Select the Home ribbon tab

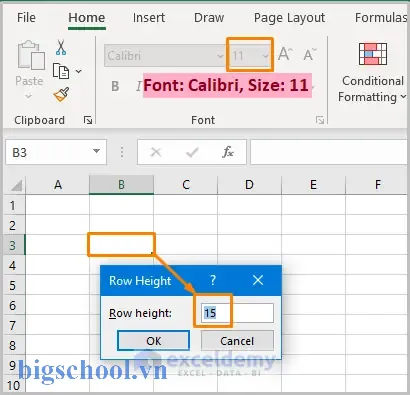point(87,18)
